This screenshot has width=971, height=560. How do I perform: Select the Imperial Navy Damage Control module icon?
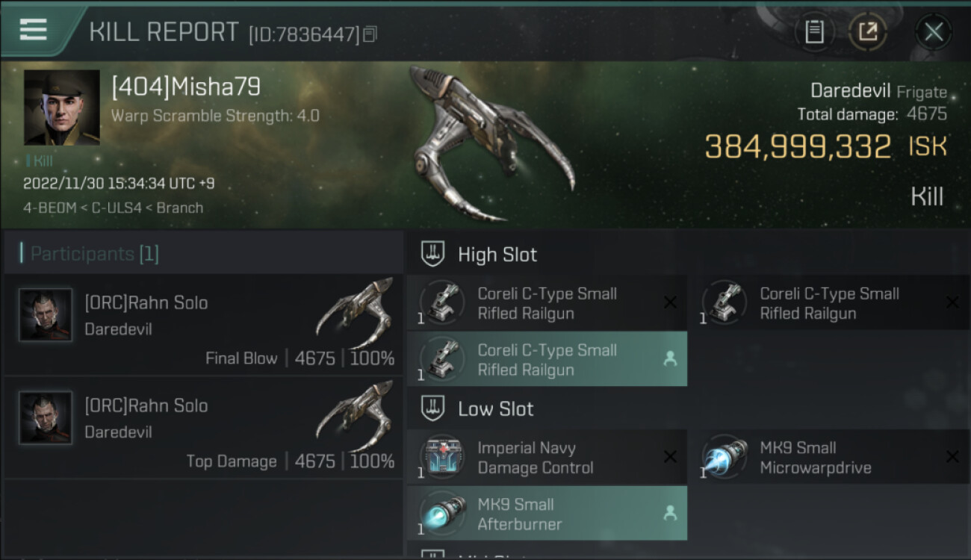pos(442,458)
